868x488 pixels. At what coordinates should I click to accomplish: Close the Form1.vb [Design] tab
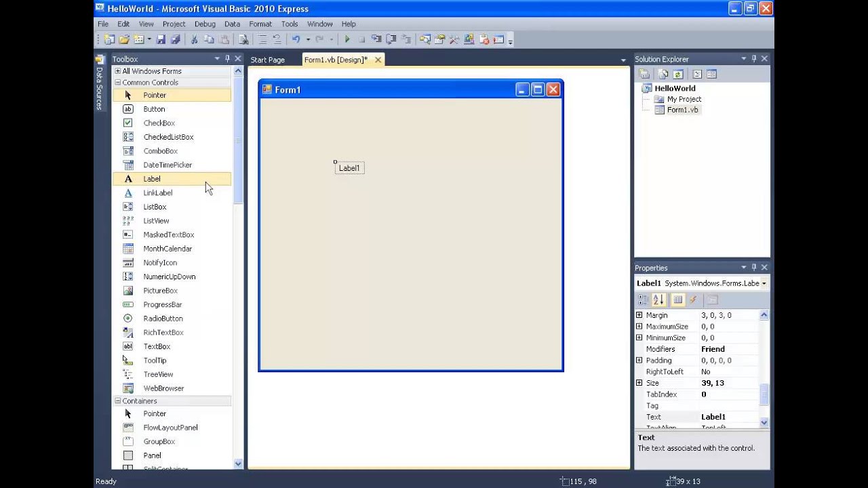[378, 60]
